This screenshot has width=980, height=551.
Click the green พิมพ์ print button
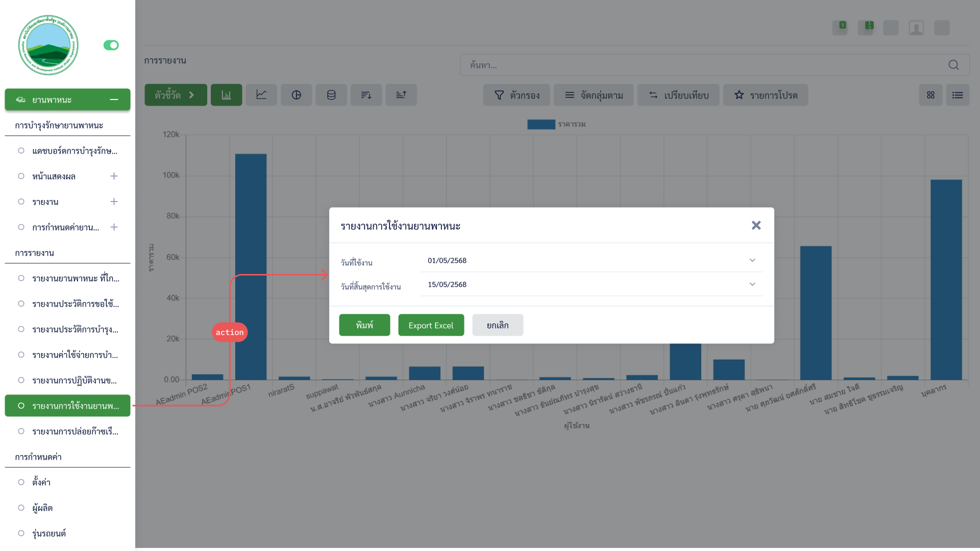pyautogui.click(x=364, y=325)
